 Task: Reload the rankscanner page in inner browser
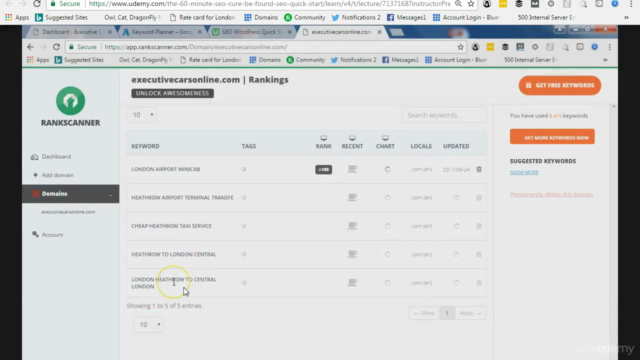point(56,47)
